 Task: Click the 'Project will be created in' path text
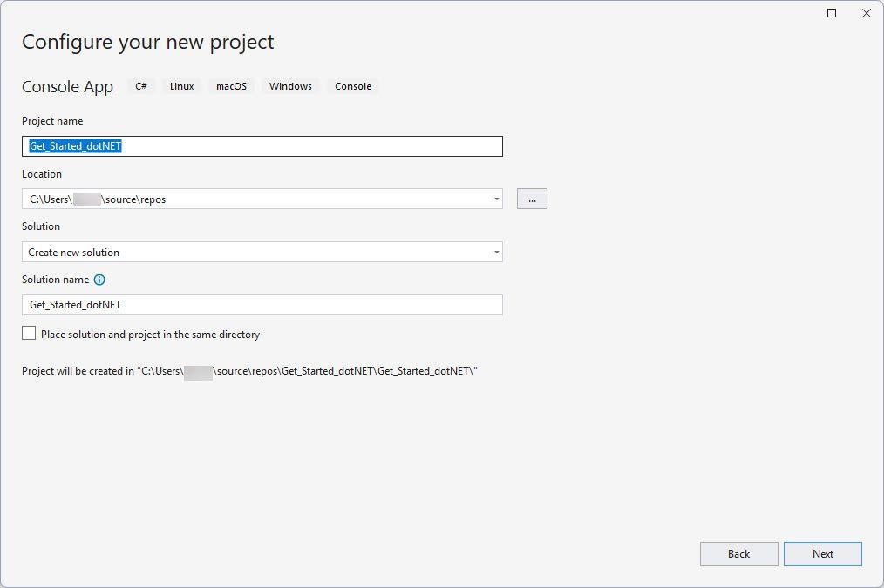point(249,371)
